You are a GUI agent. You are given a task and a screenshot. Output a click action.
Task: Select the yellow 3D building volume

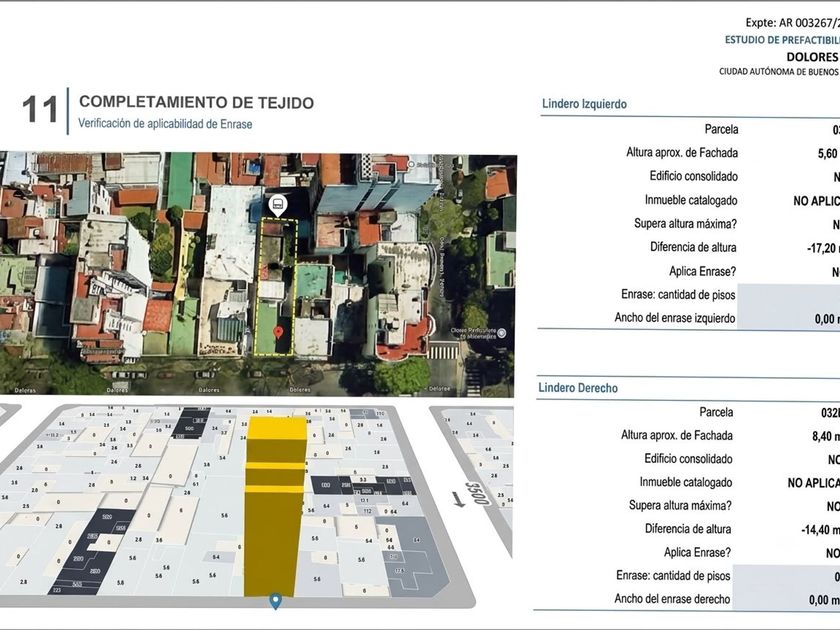tap(275, 507)
